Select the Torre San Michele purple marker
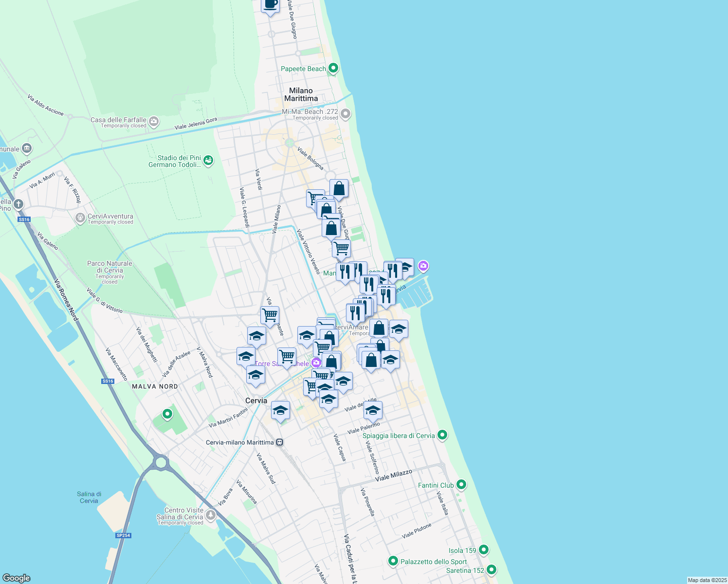 [x=317, y=363]
